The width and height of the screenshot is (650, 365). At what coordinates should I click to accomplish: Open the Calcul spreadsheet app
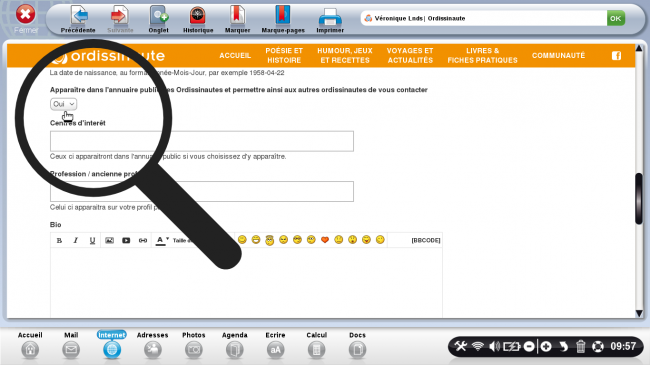click(316, 345)
